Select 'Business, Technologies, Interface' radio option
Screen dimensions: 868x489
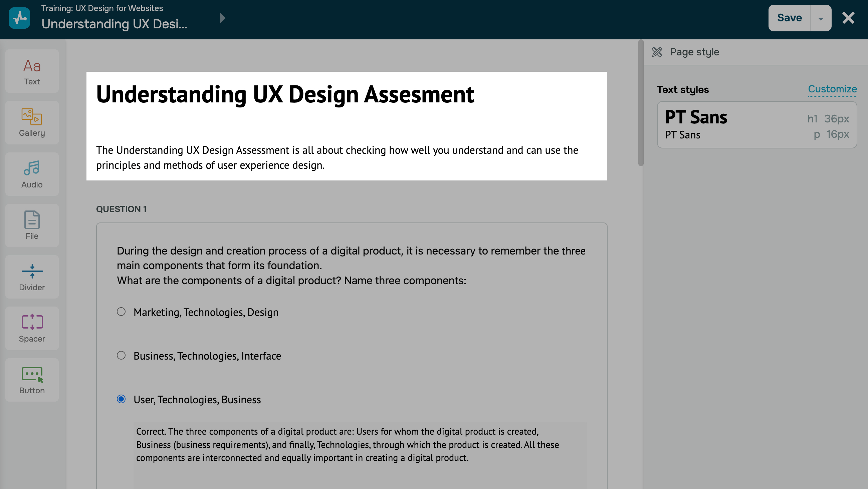point(121,355)
